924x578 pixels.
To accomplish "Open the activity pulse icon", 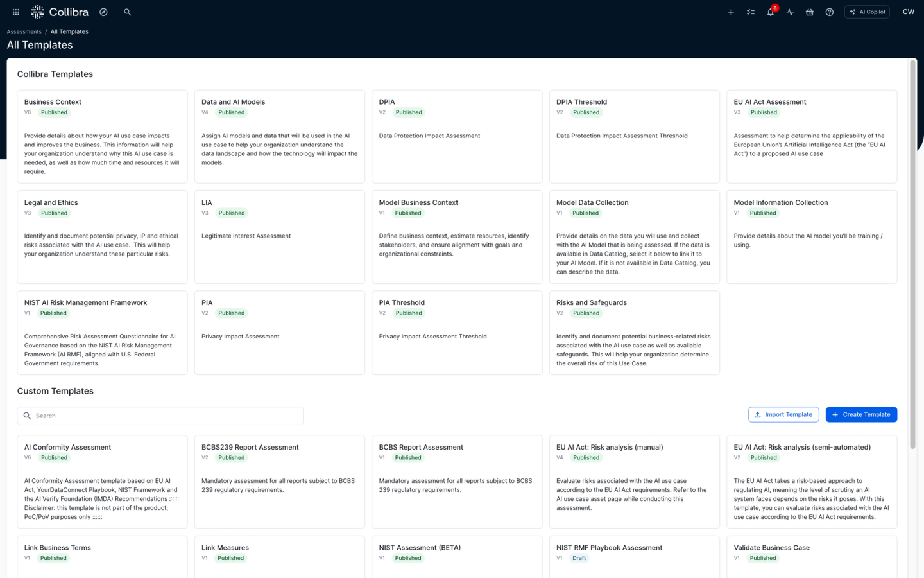I will pos(790,12).
